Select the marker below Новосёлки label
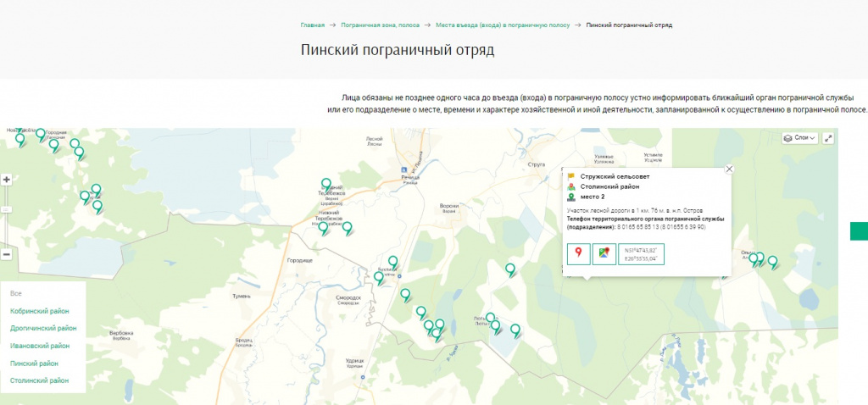This screenshot has width=868, height=405. pos(20,140)
